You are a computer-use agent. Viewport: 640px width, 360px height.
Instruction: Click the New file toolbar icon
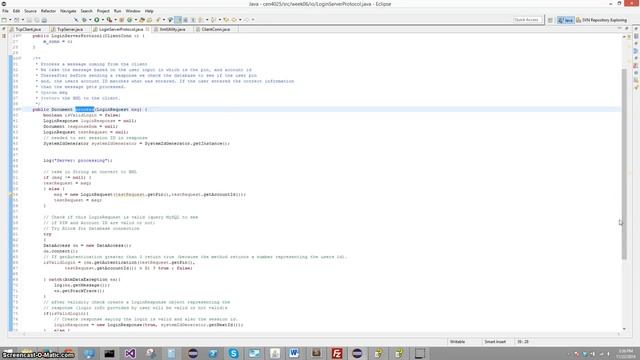click(4, 20)
